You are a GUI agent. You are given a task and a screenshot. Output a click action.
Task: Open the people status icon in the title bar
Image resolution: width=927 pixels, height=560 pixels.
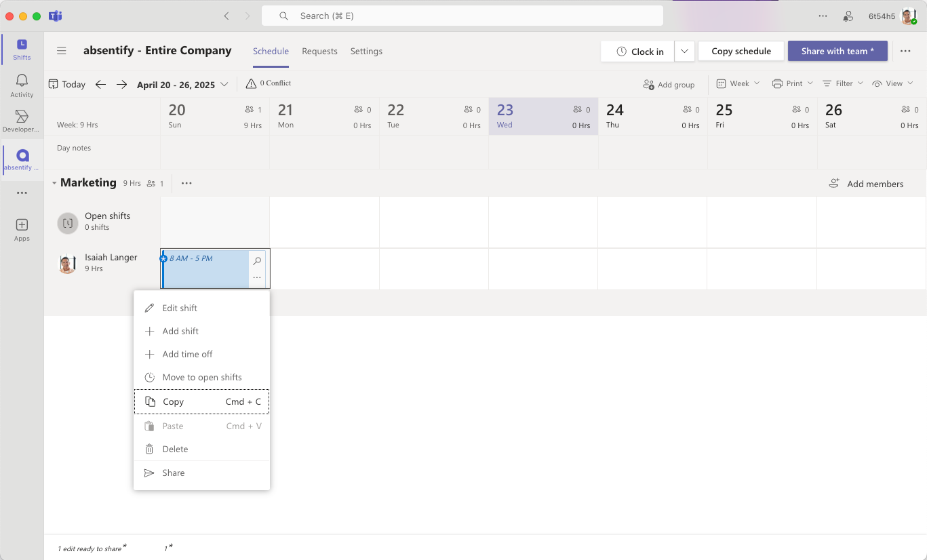[848, 16]
